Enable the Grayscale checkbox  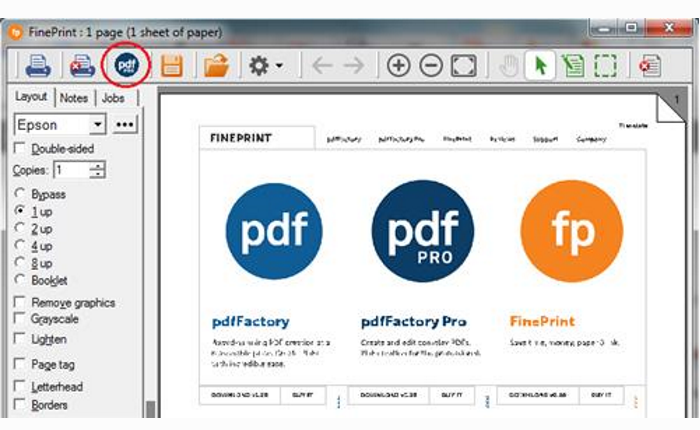20,318
